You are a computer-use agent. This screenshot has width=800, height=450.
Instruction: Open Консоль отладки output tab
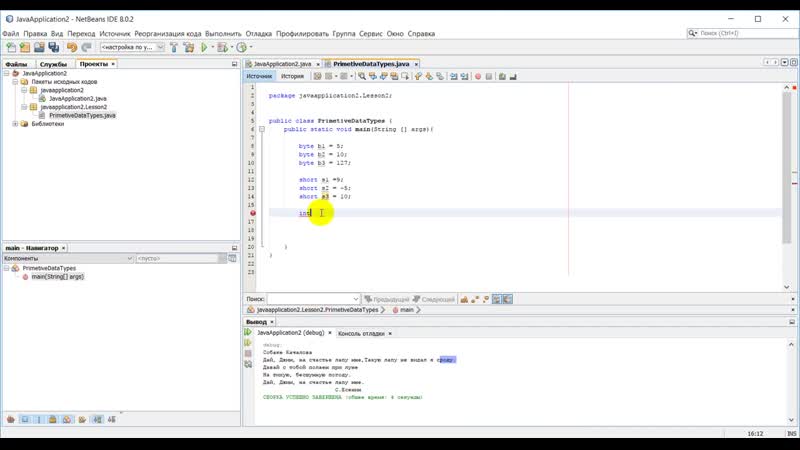361,333
